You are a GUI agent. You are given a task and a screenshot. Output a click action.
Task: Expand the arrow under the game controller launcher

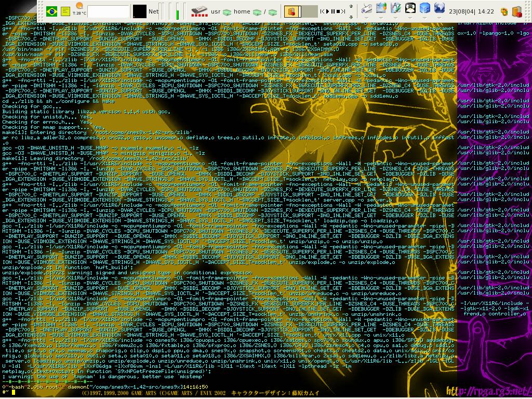pos(366,18)
